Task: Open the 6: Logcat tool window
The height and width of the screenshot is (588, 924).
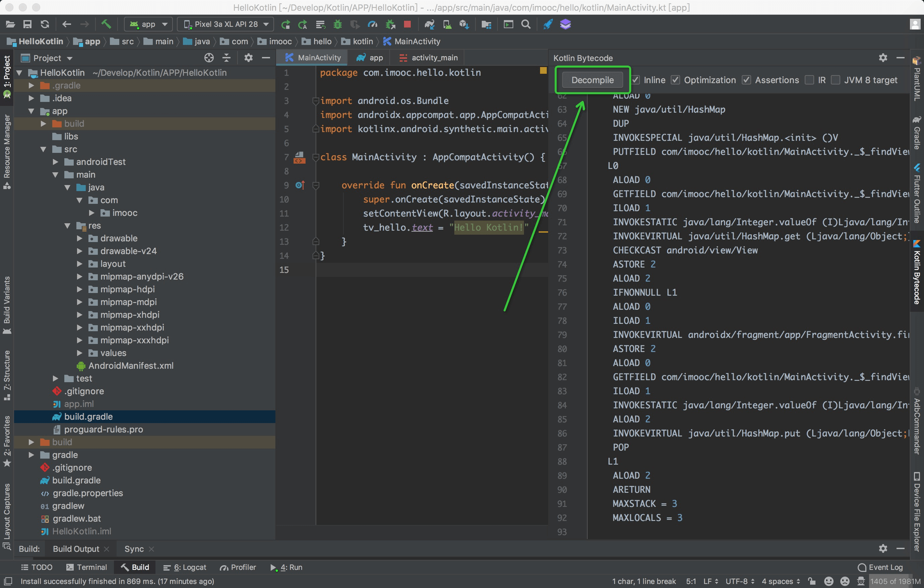Action: point(185,567)
